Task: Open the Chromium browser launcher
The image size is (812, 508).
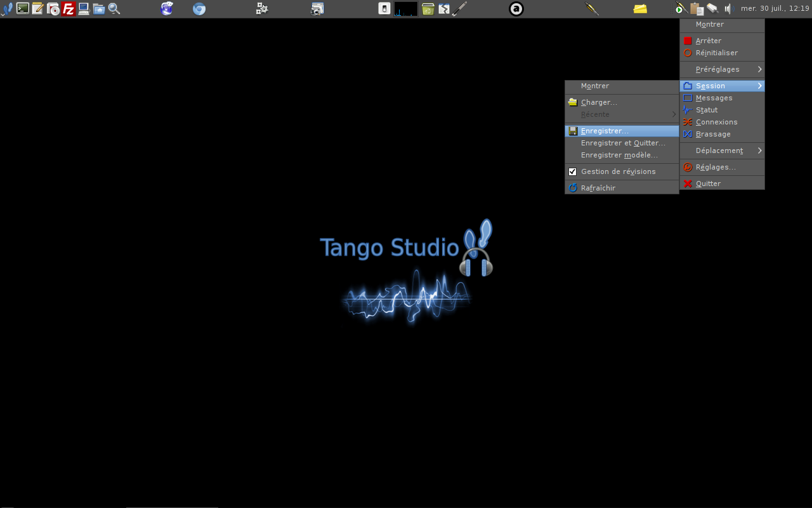Action: [199, 9]
